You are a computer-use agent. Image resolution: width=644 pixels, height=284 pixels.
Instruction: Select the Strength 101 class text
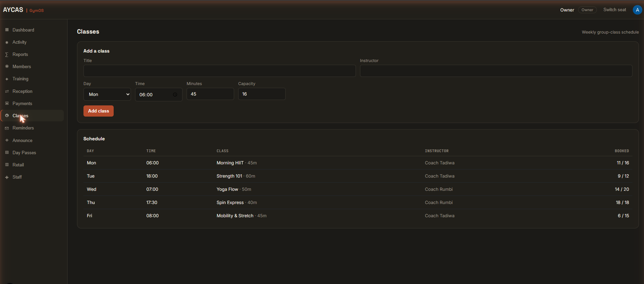[x=229, y=176]
